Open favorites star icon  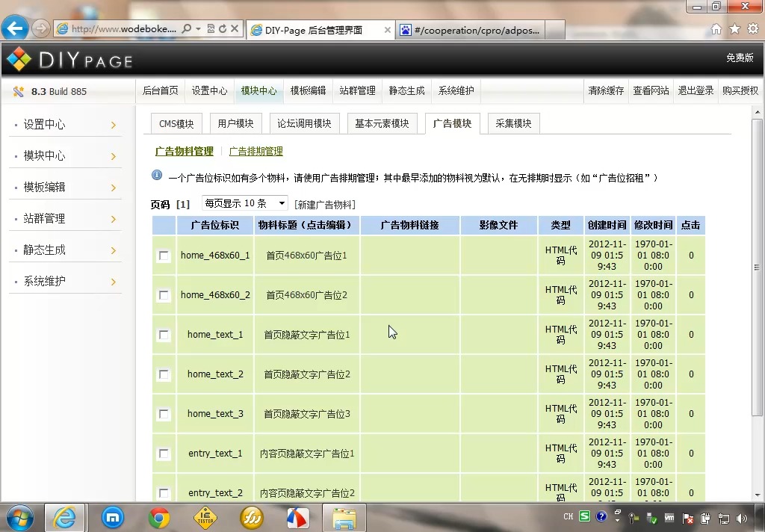734,29
